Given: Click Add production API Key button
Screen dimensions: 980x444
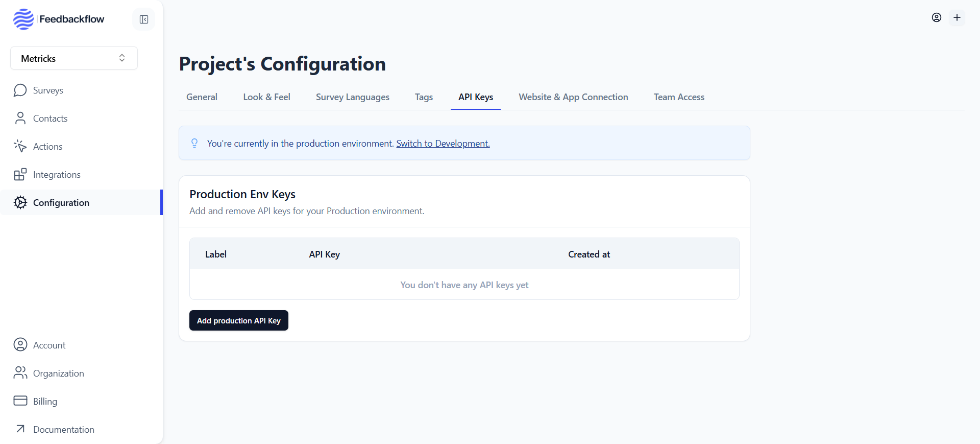Looking at the screenshot, I should tap(239, 320).
